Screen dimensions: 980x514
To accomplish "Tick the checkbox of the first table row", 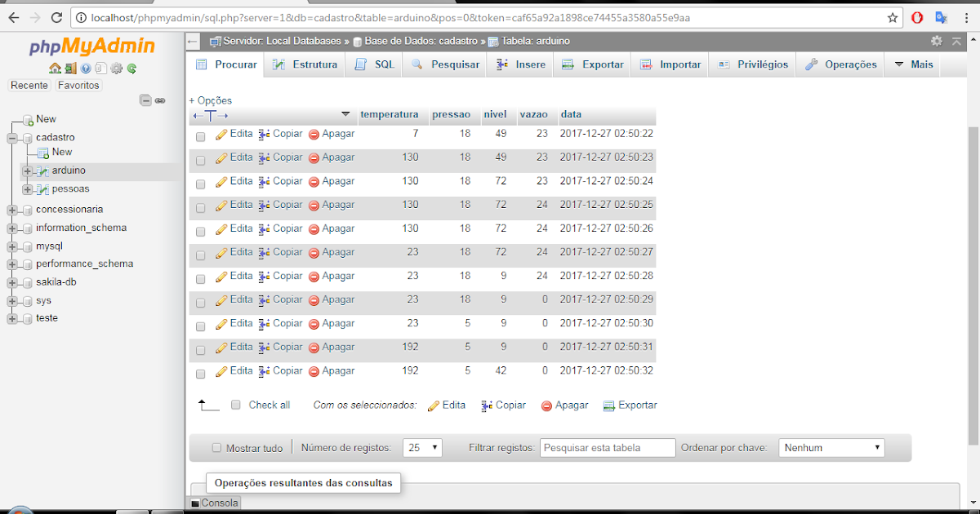I will click(200, 136).
